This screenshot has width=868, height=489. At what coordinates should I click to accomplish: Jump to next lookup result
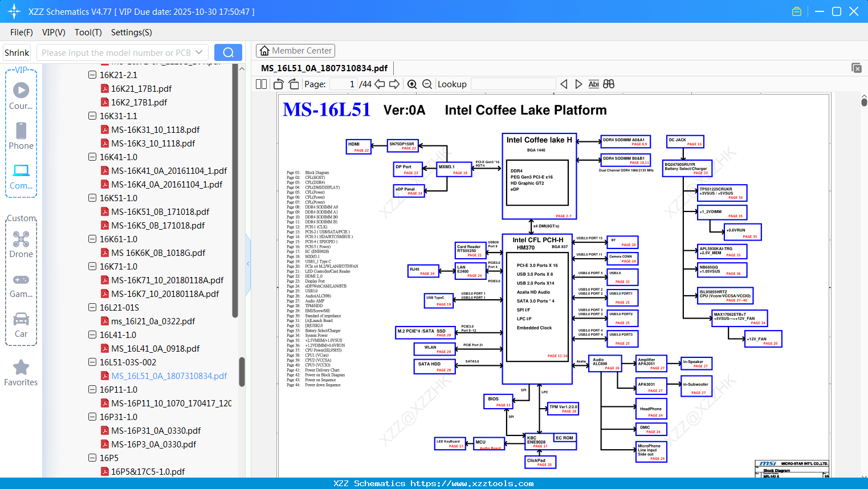[x=578, y=84]
